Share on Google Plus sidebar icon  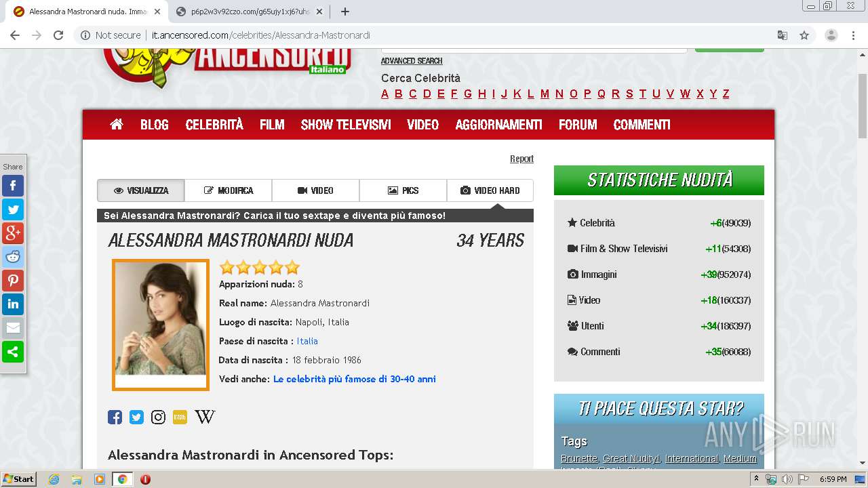(x=13, y=233)
